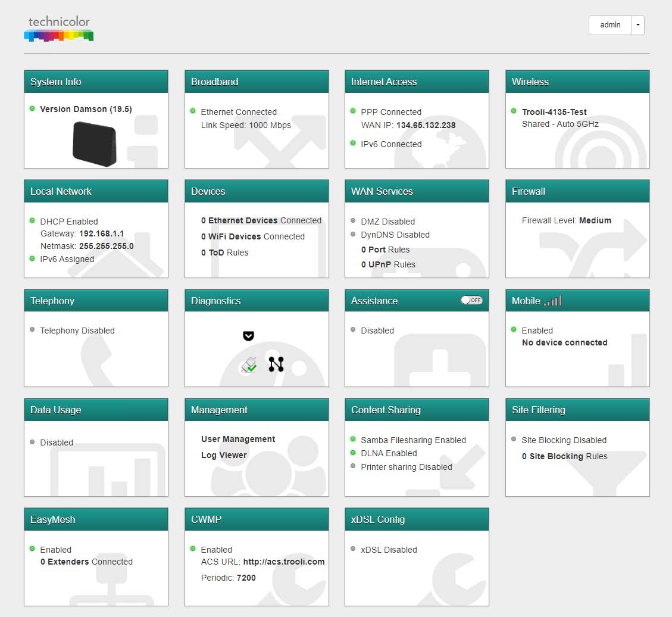Click the admin user button

[x=610, y=25]
